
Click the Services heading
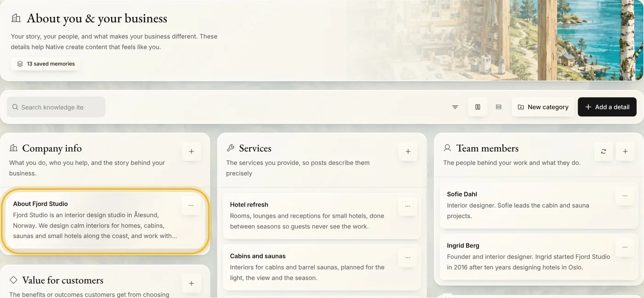[255, 148]
